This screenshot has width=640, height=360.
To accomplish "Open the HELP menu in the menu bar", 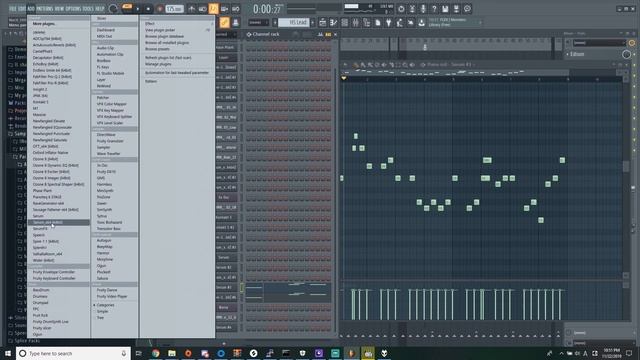I will [100, 9].
